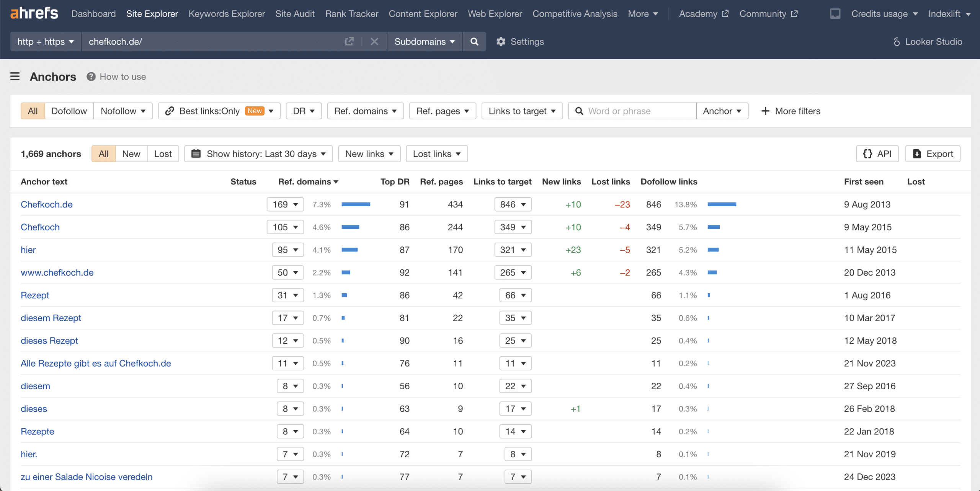
Task: Open Best links filter with link icon
Action: pos(219,111)
